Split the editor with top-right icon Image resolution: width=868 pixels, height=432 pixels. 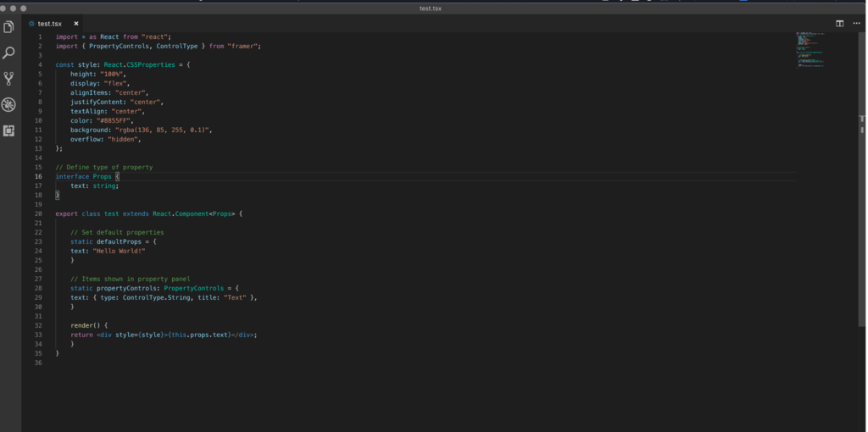840,23
